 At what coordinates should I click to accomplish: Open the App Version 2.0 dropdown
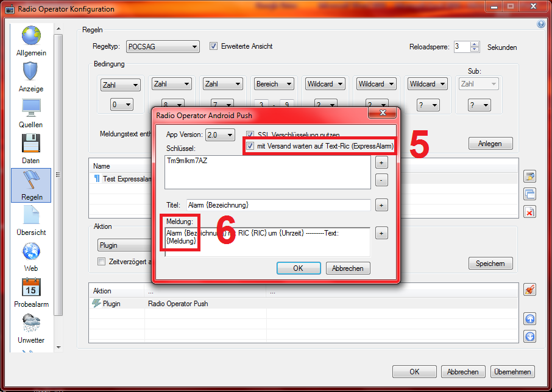coord(220,135)
